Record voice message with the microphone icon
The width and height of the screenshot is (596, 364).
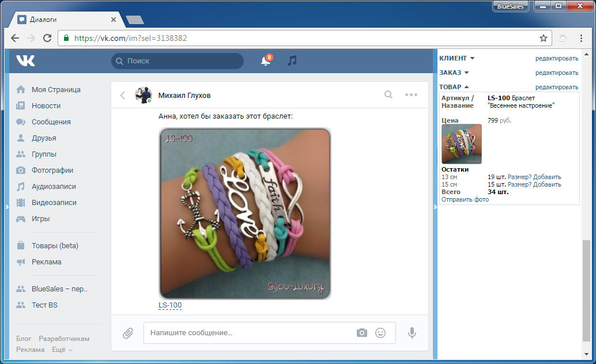point(412,333)
